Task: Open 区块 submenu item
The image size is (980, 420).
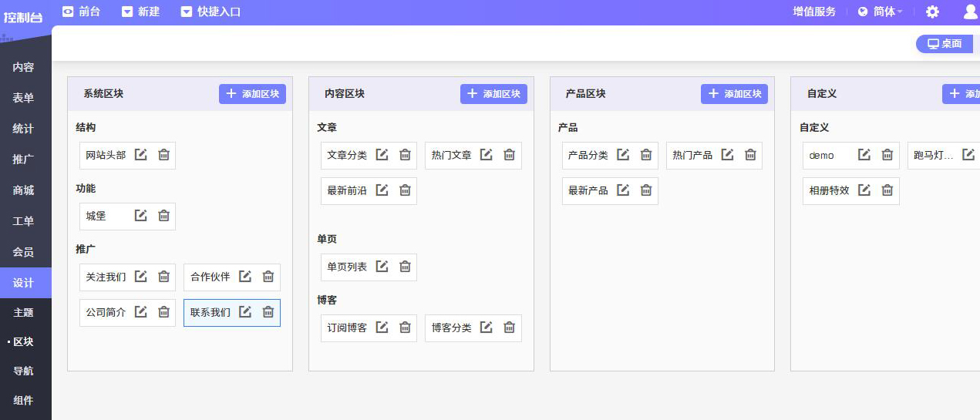Action: pyautogui.click(x=25, y=341)
